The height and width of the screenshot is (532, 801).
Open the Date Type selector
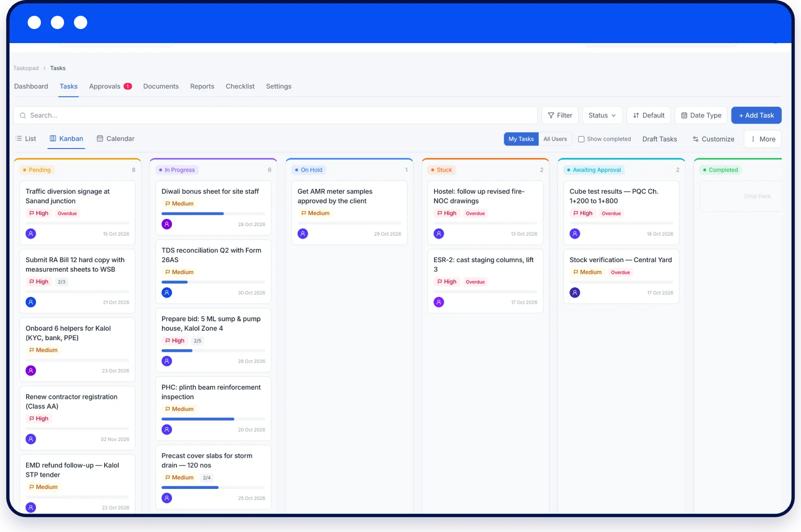[x=701, y=116]
